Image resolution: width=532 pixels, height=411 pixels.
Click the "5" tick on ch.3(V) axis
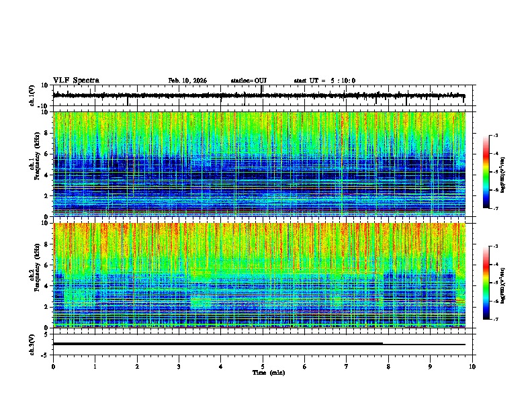(x=46, y=334)
